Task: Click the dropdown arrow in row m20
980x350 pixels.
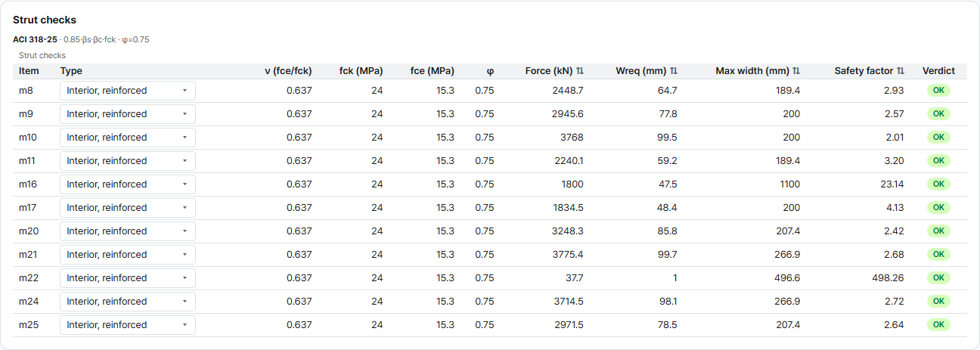Action: point(185,231)
